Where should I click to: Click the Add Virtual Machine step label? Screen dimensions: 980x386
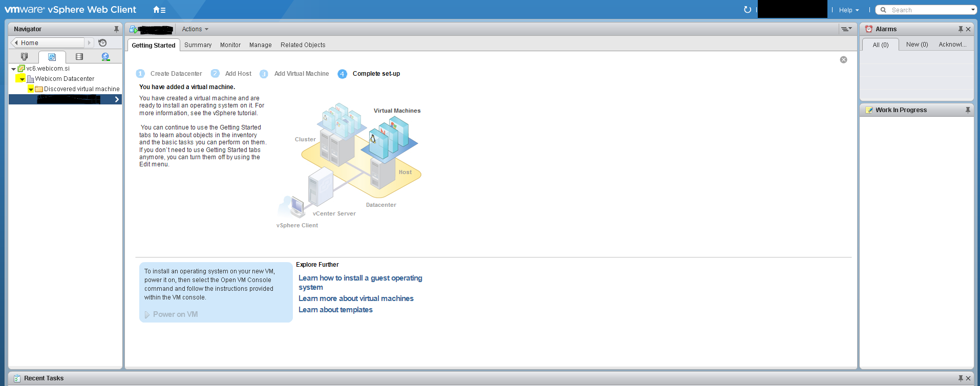[302, 74]
